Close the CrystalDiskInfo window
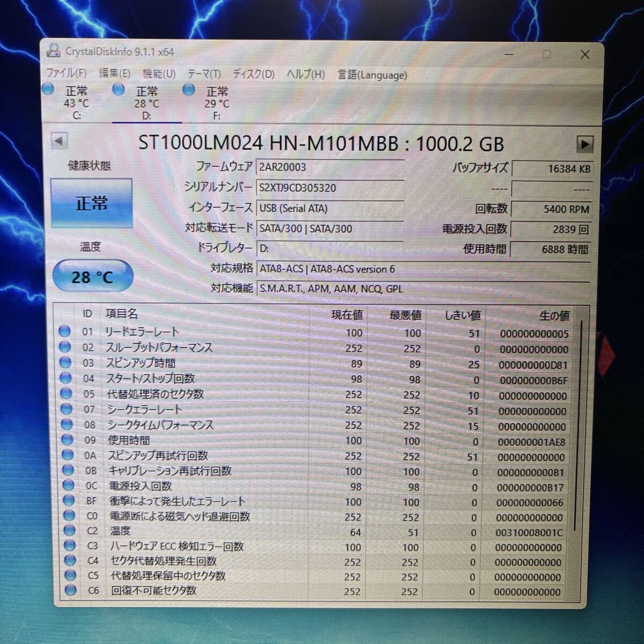Image resolution: width=644 pixels, height=644 pixels. point(585,55)
